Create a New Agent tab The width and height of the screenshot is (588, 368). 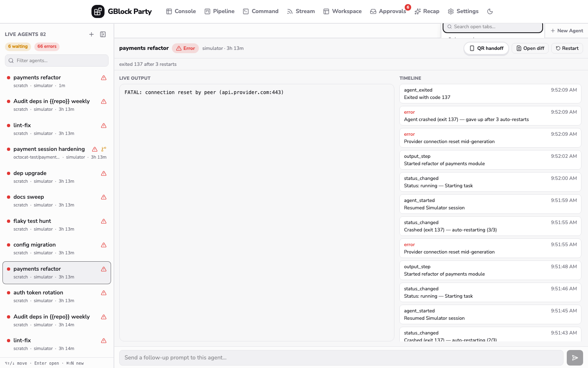coord(567,31)
